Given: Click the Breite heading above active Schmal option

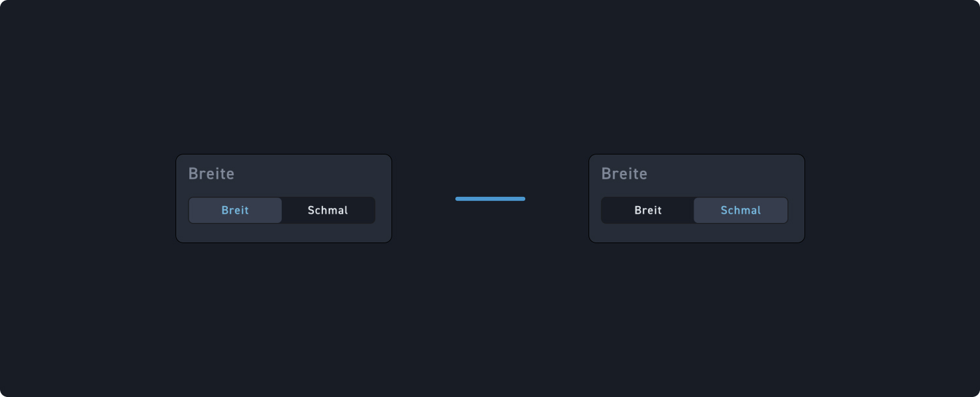Looking at the screenshot, I should pos(624,174).
